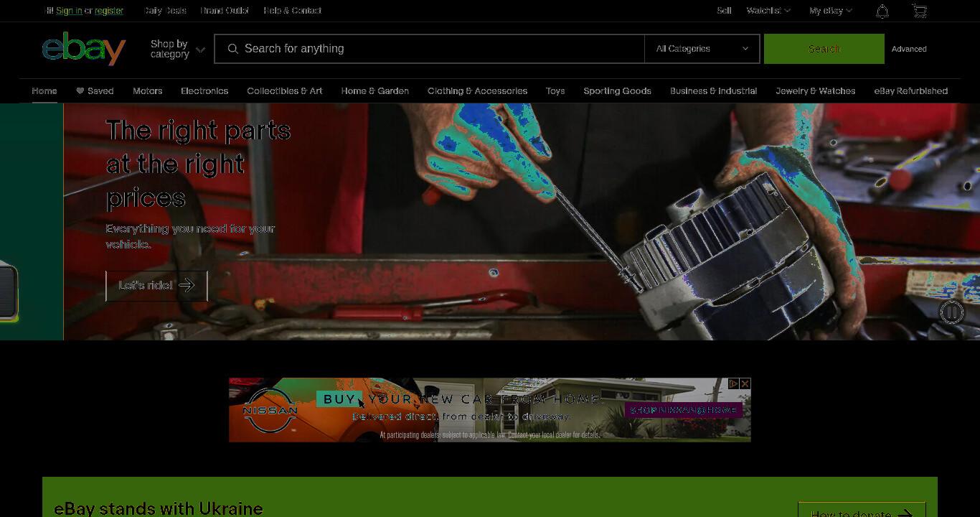Click the Advanced search link
This screenshot has width=980, height=517.
click(x=909, y=49)
